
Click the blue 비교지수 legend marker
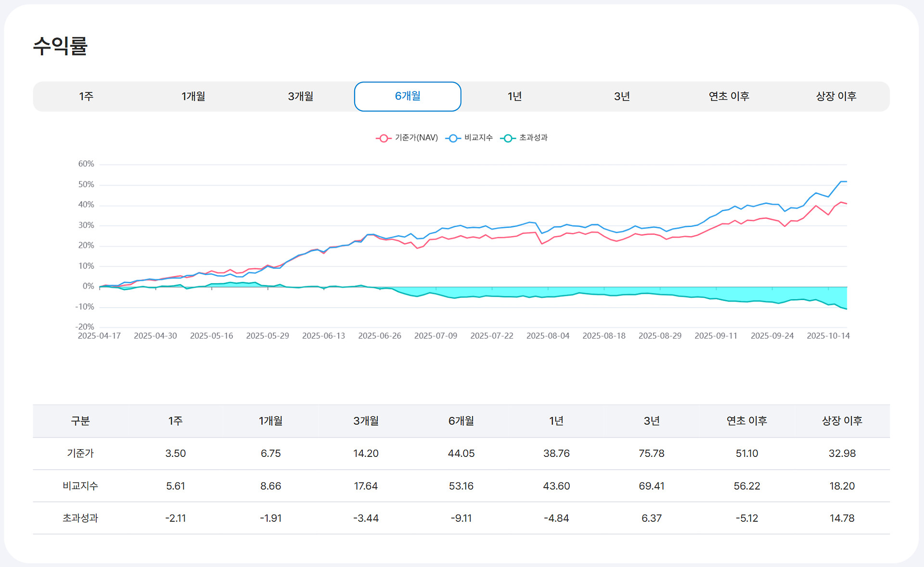point(453,139)
